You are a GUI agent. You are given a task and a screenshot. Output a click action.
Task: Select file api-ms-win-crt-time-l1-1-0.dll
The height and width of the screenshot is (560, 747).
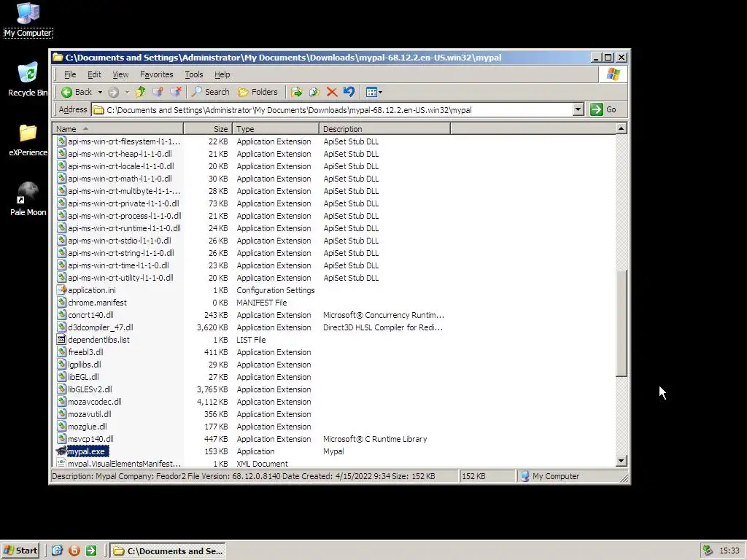pos(118,265)
